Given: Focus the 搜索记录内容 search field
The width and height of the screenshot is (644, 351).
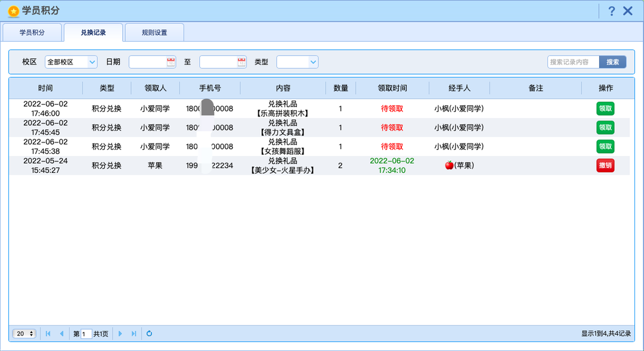Looking at the screenshot, I should point(574,62).
